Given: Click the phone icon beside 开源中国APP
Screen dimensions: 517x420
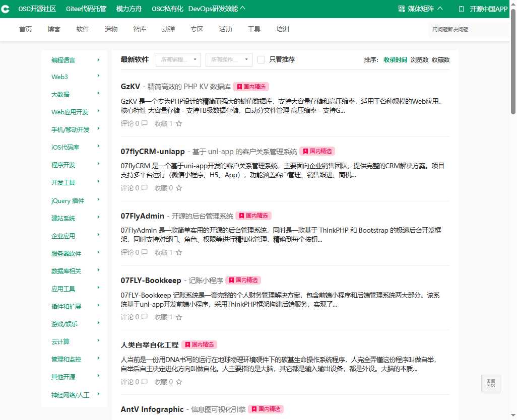Looking at the screenshot, I should click(x=460, y=9).
